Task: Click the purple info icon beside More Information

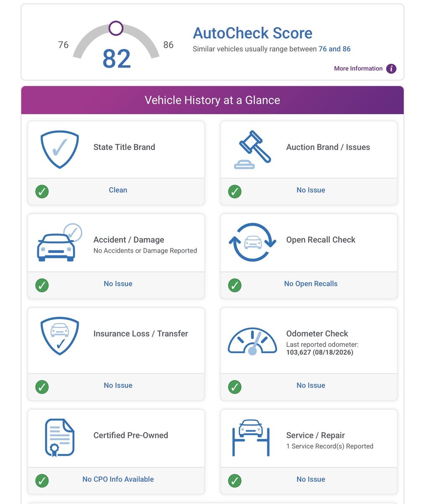Action: [391, 68]
